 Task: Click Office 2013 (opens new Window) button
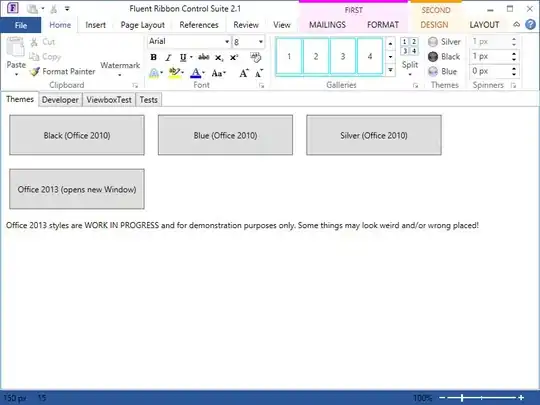click(x=77, y=189)
